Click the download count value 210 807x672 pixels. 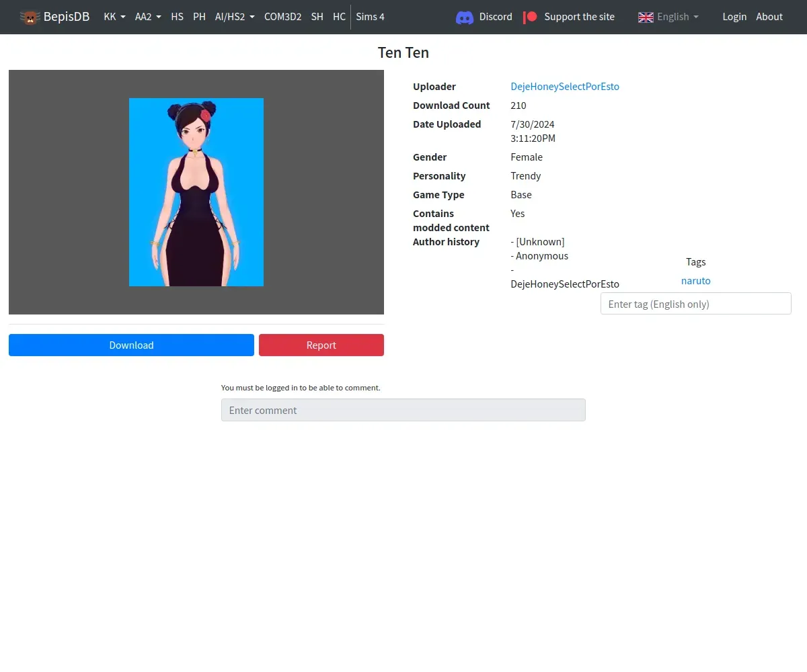[518, 106]
